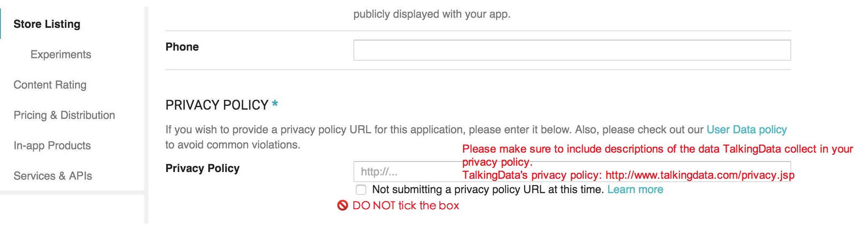Focus the Phone input field
The height and width of the screenshot is (226, 868).
[571, 50]
